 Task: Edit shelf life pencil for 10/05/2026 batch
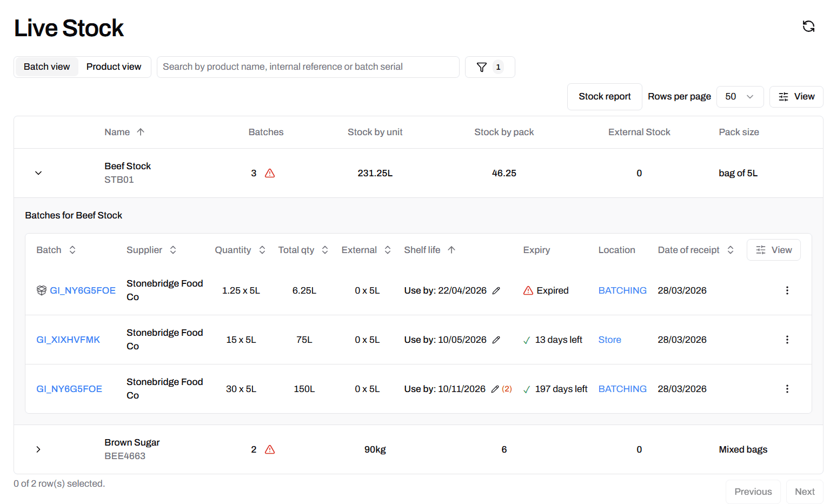496,340
